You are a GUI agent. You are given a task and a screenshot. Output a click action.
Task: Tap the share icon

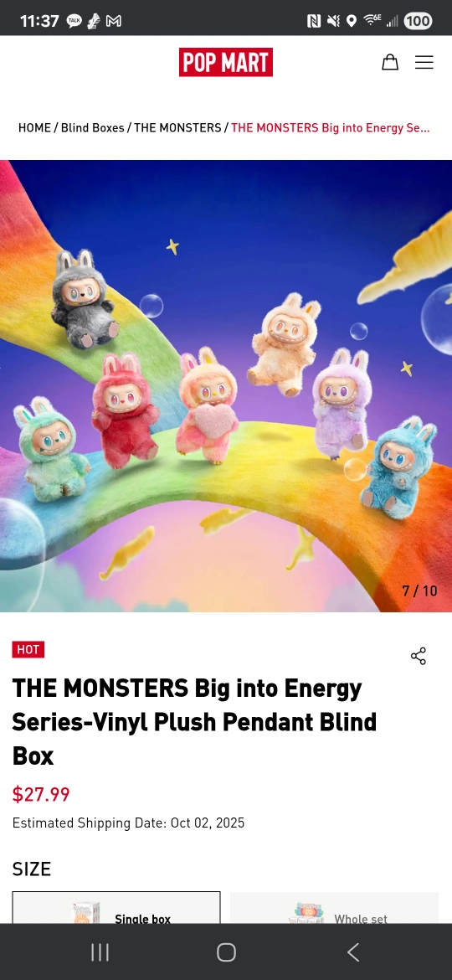tap(419, 656)
